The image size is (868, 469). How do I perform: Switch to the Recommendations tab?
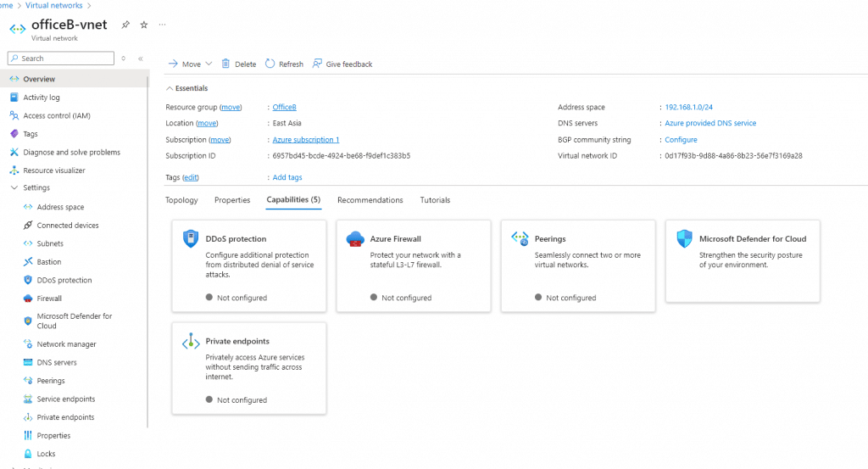(x=370, y=200)
